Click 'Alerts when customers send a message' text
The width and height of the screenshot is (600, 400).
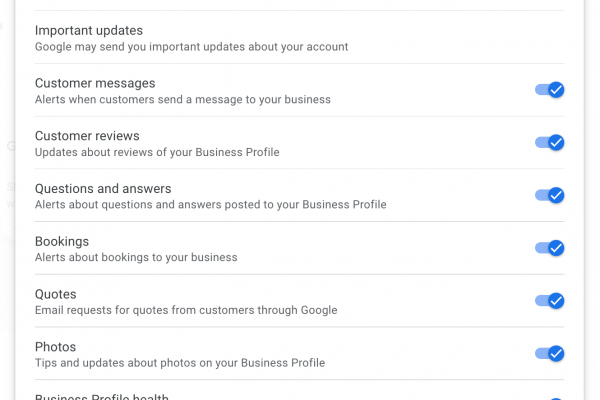click(x=183, y=100)
